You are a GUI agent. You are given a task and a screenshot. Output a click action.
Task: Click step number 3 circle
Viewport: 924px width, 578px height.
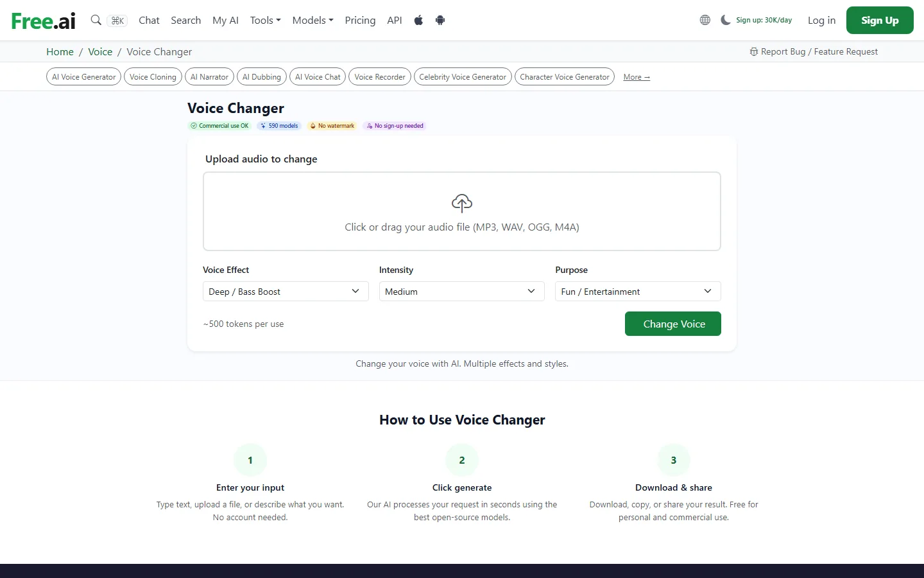pyautogui.click(x=674, y=460)
